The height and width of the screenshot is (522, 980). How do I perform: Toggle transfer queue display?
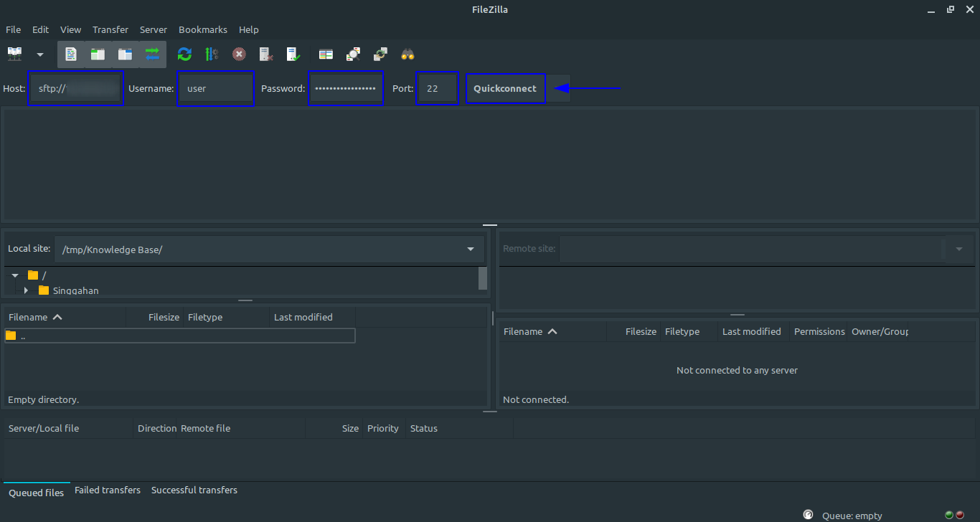pyautogui.click(x=152, y=54)
